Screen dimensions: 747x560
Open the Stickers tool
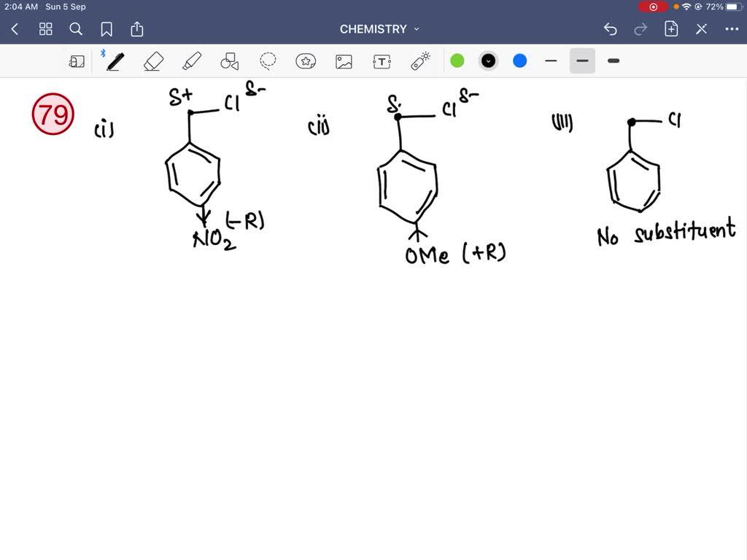click(306, 61)
